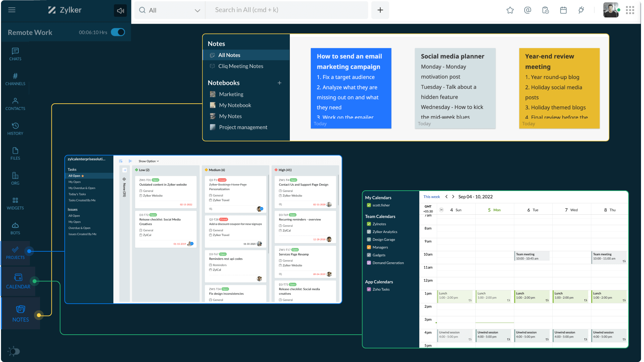Open Reminders rest api codes task
Viewport: 644px width, 362px height.
[x=235, y=266]
